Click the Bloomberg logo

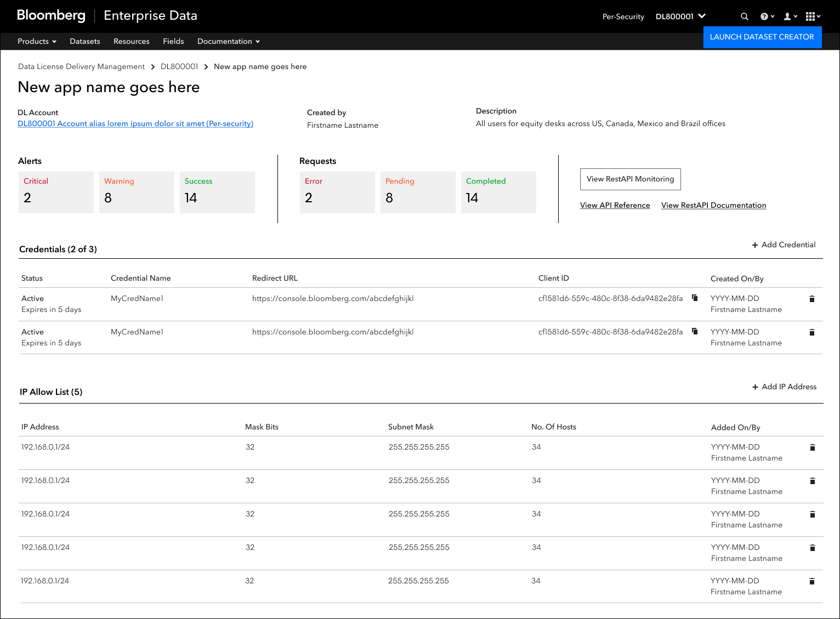[x=51, y=15]
